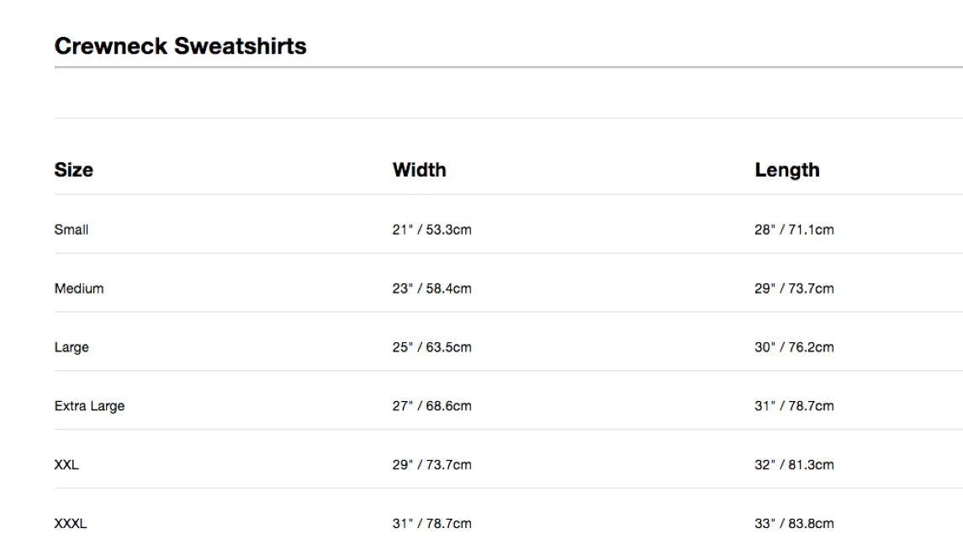Screen dimensions: 963x560
Task: Select XXXL width 31" / 78.7cm
Action: [x=432, y=524]
